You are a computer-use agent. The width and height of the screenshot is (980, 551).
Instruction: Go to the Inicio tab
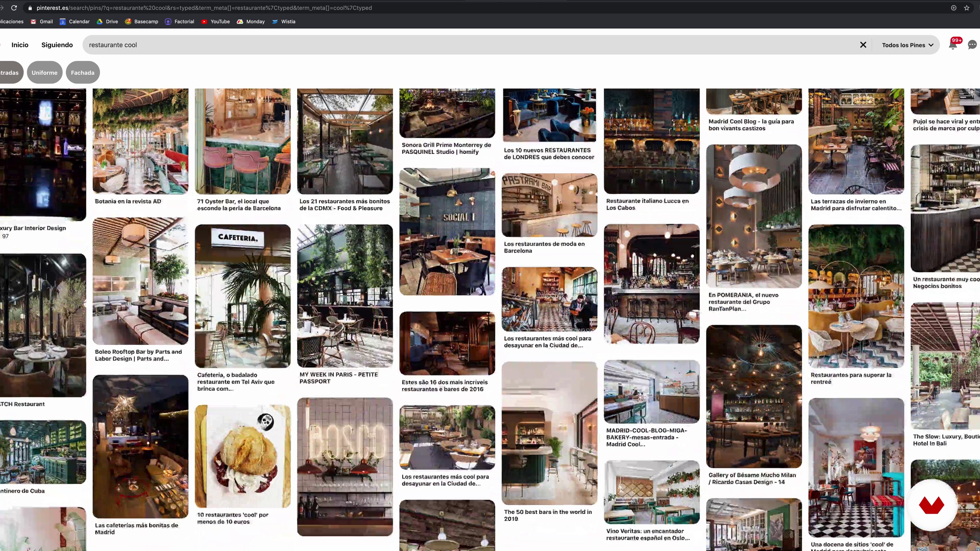pos(20,45)
